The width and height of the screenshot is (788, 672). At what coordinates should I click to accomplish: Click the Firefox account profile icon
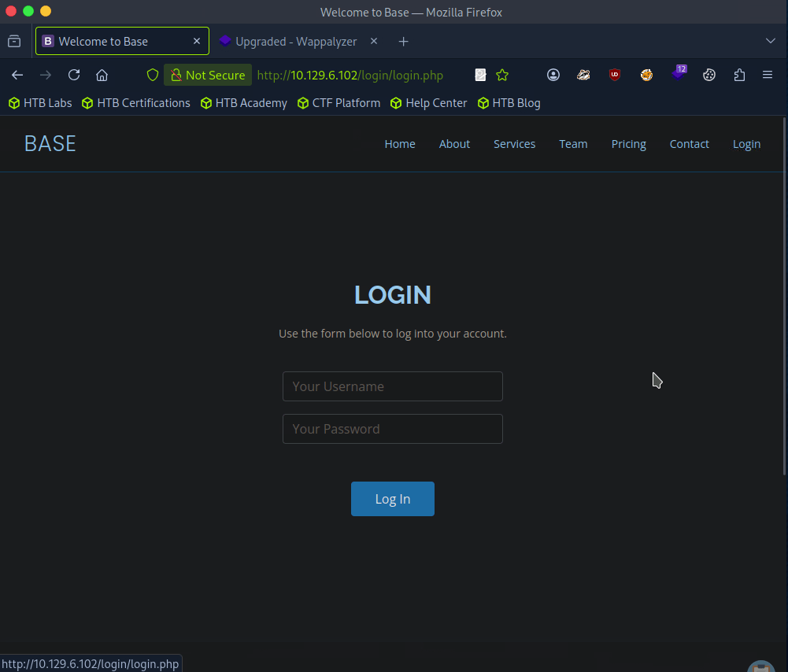tap(553, 75)
